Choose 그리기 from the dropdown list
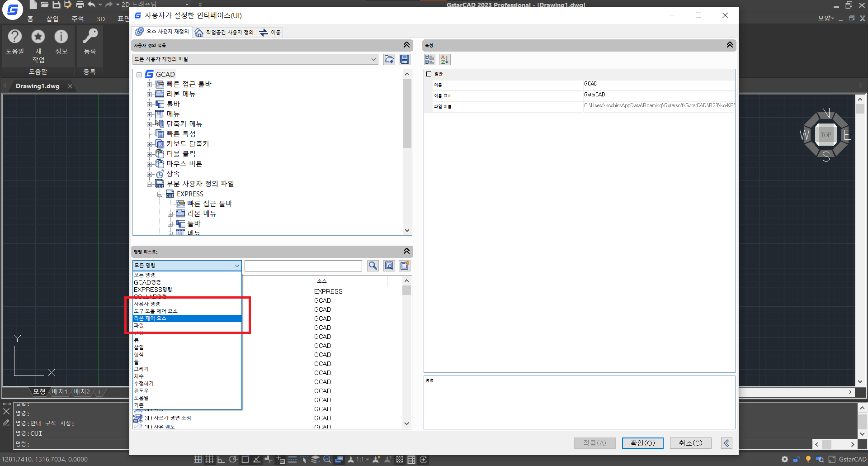 pos(187,369)
